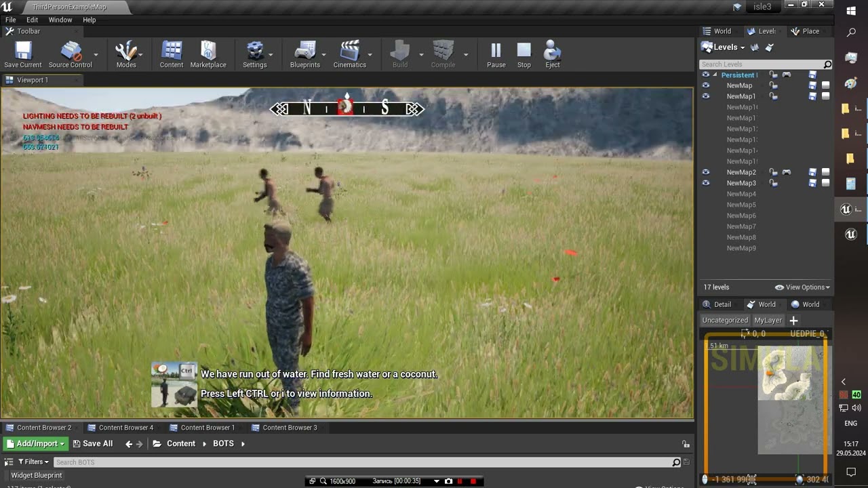Hide the NewMap level via its eye icon
This screenshot has height=488, width=868.
click(x=706, y=85)
